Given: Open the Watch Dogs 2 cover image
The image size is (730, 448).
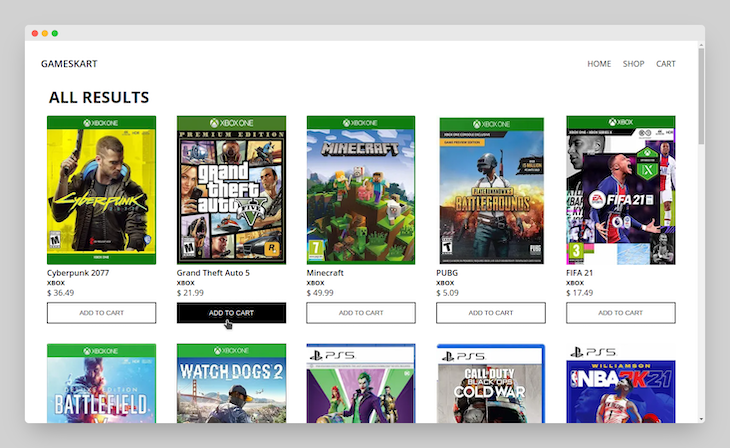Looking at the screenshot, I should pos(231,383).
